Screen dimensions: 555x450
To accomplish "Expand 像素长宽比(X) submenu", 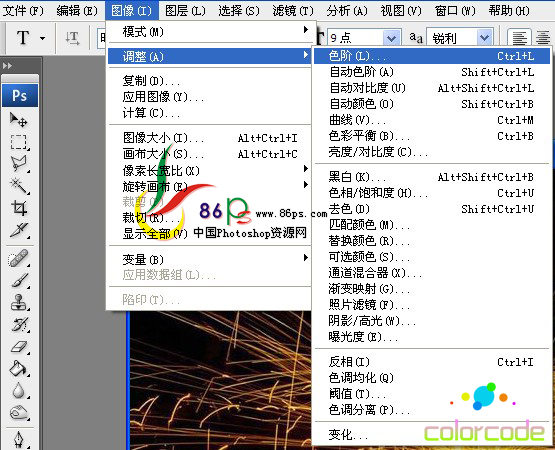I will click(210, 171).
